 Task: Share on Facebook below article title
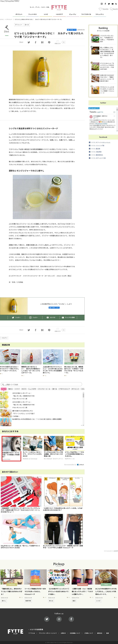tap(35, 42)
